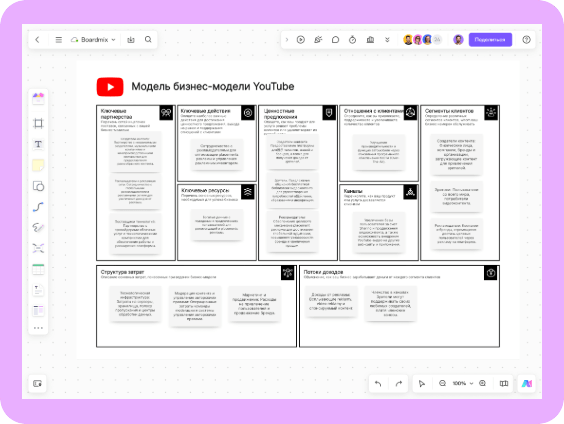Open the search magnifier icon
Screen dimensions: 564x424
(x=148, y=40)
